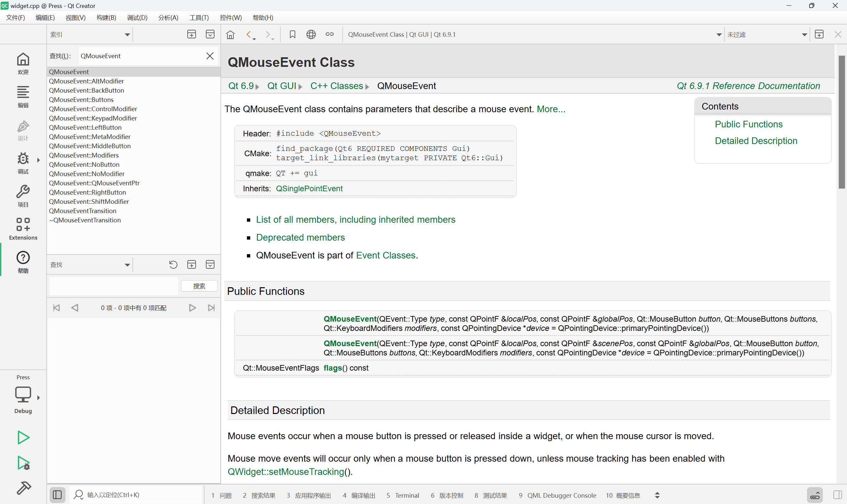
Task: Open the 构建(B) menu
Action: pyautogui.click(x=106, y=18)
